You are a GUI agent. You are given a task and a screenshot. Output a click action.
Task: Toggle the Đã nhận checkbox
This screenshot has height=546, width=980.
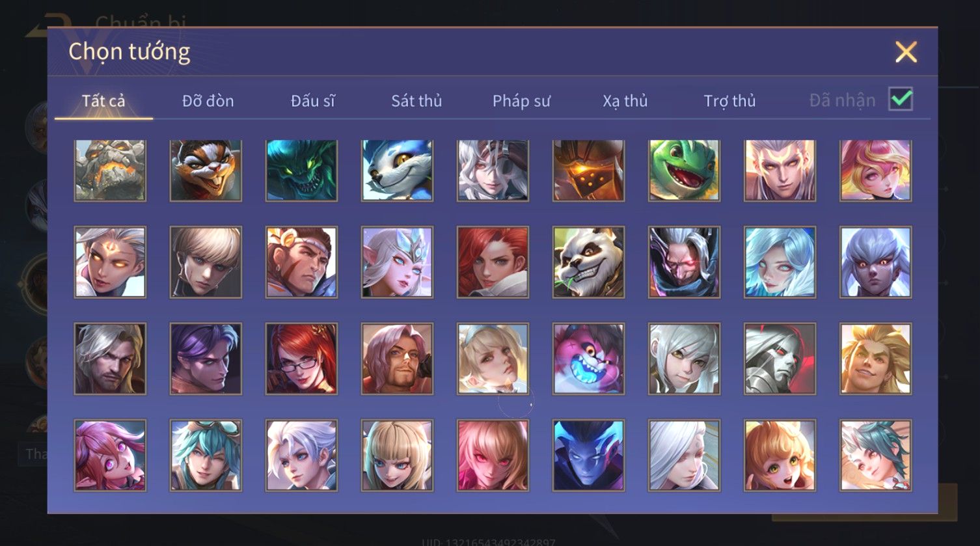(x=901, y=100)
